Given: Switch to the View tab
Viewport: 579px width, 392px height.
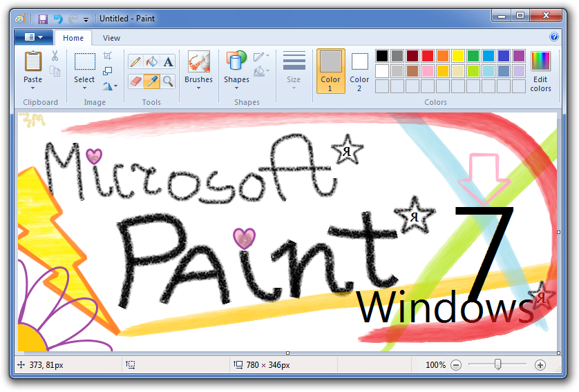Looking at the screenshot, I should [x=111, y=38].
